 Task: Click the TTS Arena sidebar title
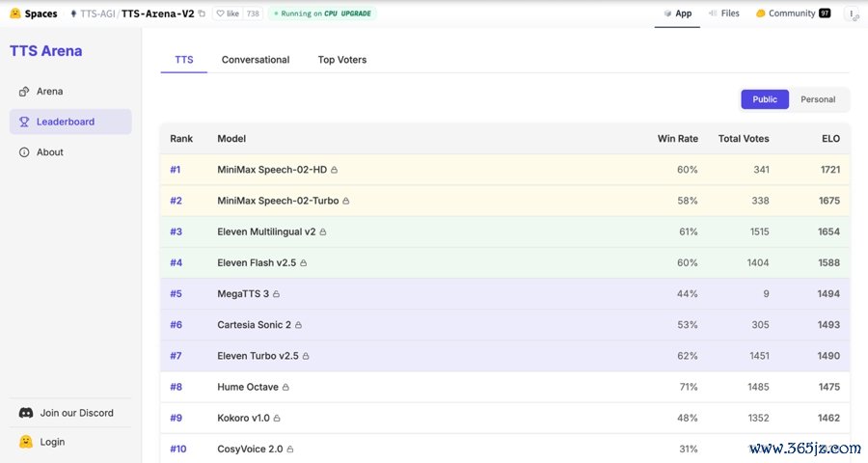[46, 51]
